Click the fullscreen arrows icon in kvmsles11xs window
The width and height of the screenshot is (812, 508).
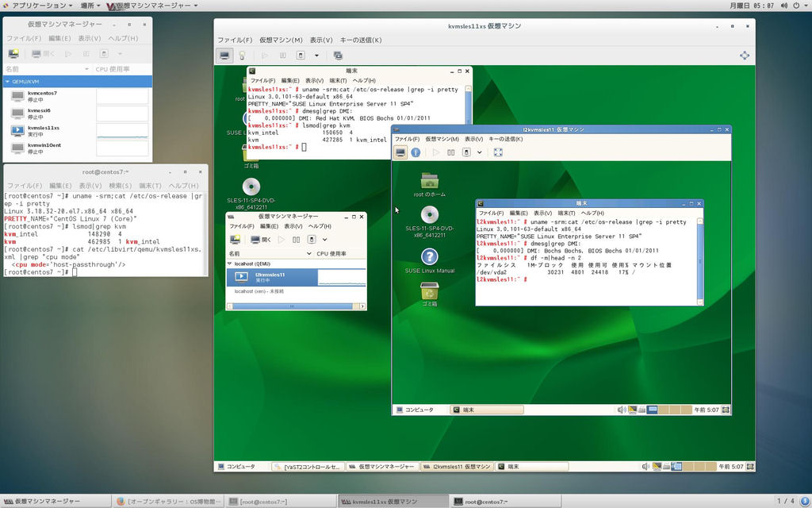pos(744,56)
